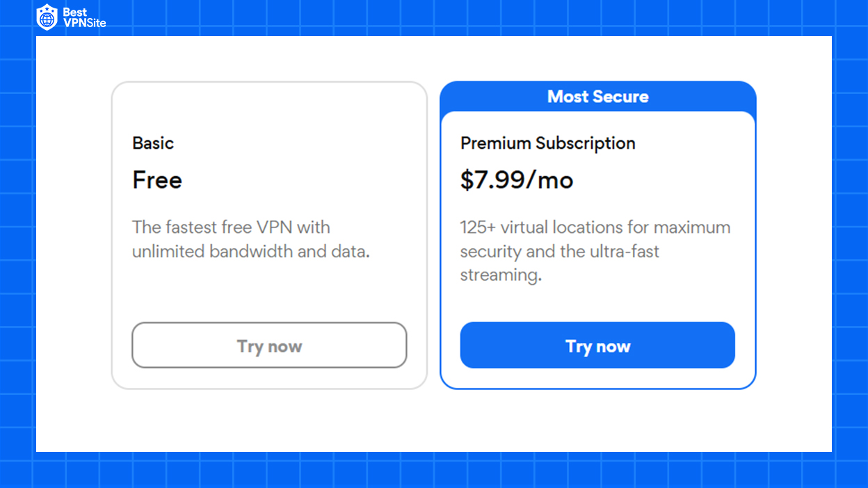The image size is (868, 488).
Task: Click the $7.99/mo price text
Action: (x=517, y=181)
